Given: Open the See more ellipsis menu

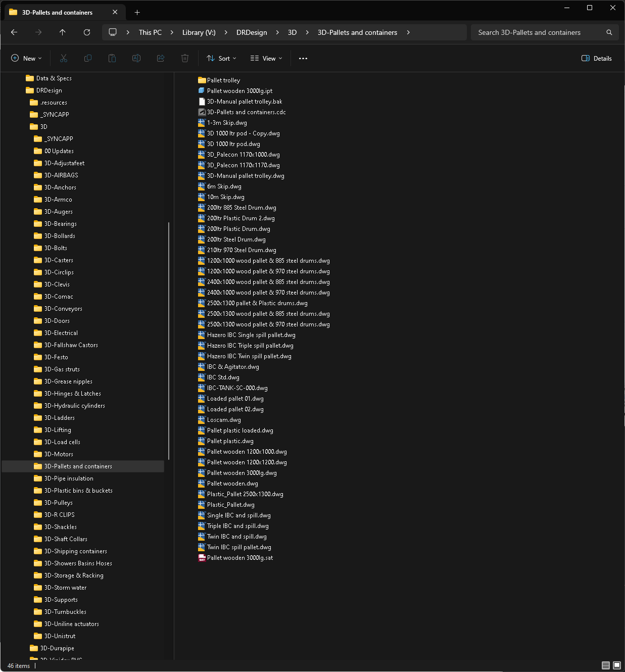Looking at the screenshot, I should point(303,59).
